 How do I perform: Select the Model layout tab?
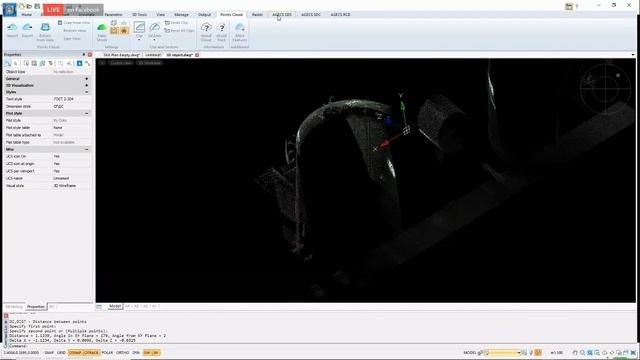click(115, 306)
